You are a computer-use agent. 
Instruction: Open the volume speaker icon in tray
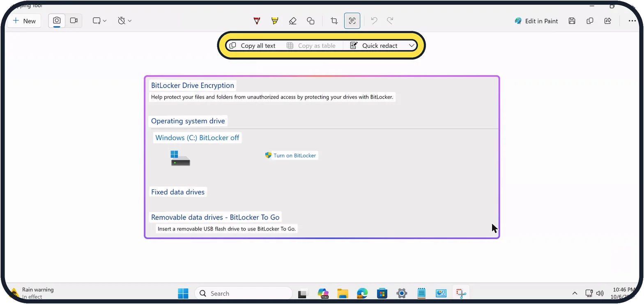tap(600, 293)
